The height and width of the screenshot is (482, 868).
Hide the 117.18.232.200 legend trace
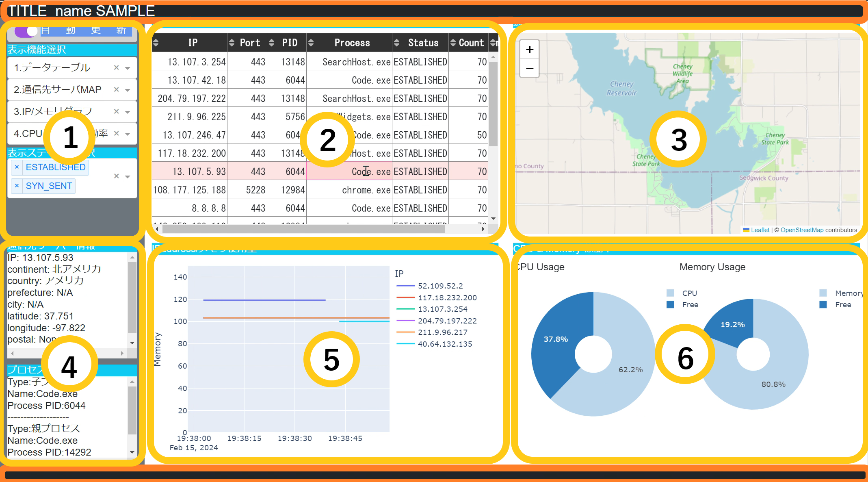[447, 297]
